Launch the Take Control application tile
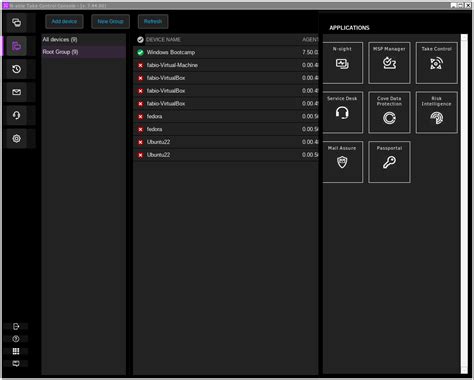The image size is (474, 380). coord(436,63)
